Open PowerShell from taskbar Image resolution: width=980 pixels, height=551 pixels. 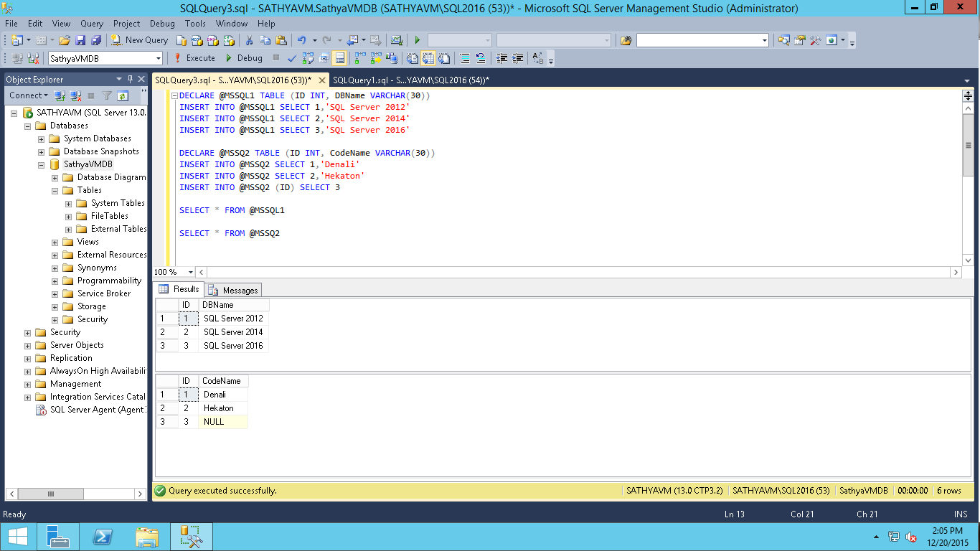(x=103, y=537)
